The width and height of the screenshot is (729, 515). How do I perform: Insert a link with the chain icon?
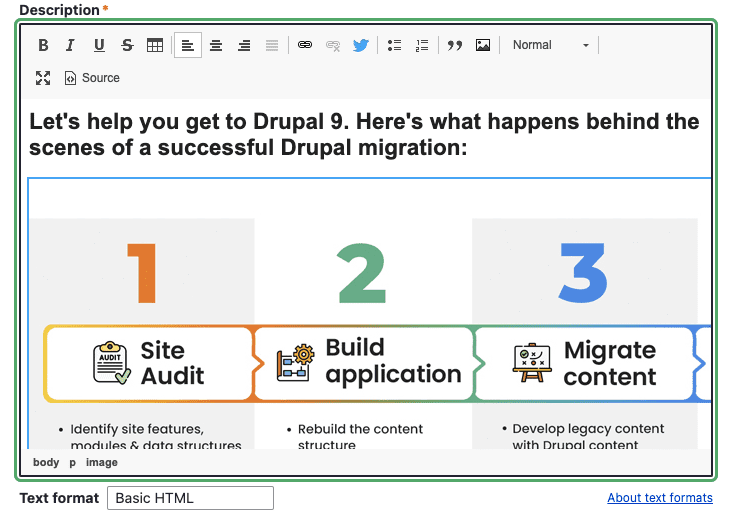pos(305,45)
